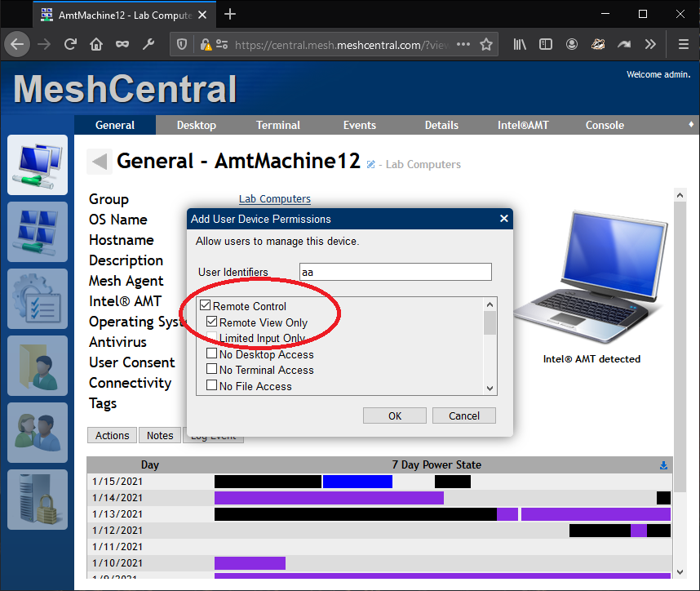Open My Server padlock sidebar icon
This screenshot has width=700, height=591.
(x=38, y=500)
